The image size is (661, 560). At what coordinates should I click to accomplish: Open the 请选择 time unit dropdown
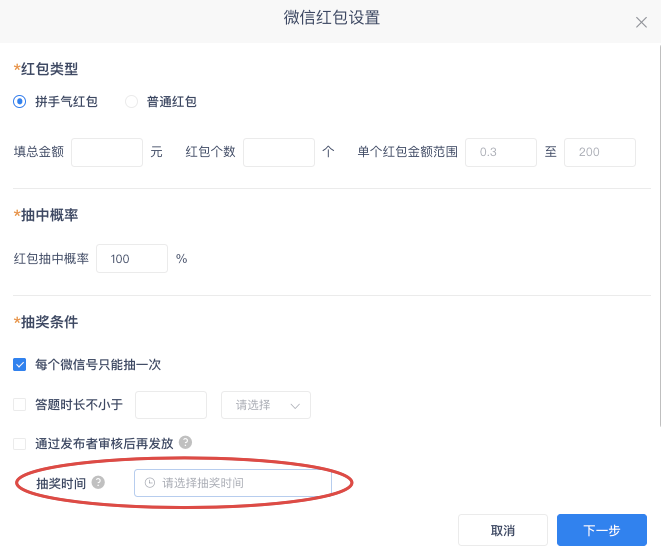pyautogui.click(x=266, y=405)
